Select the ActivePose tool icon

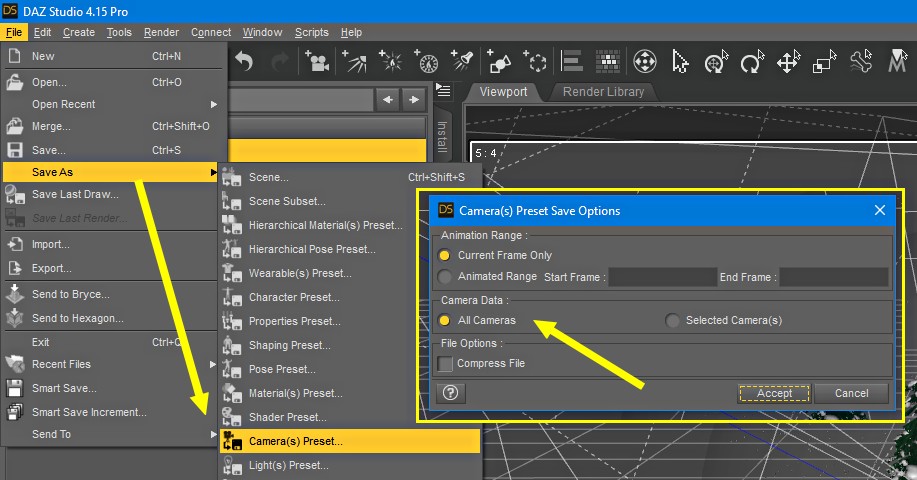tap(716, 61)
